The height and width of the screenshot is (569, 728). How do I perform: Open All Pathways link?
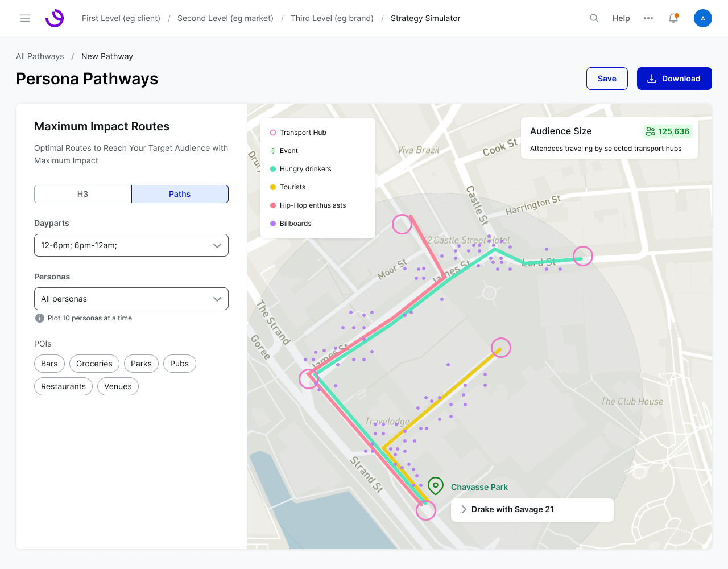pos(40,56)
